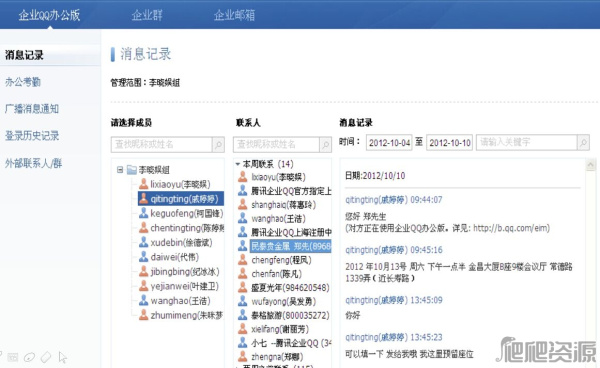The height and width of the screenshot is (368, 600).
Task: Collapse the 李晓娱组 tree node
Action: pyautogui.click(x=120, y=169)
